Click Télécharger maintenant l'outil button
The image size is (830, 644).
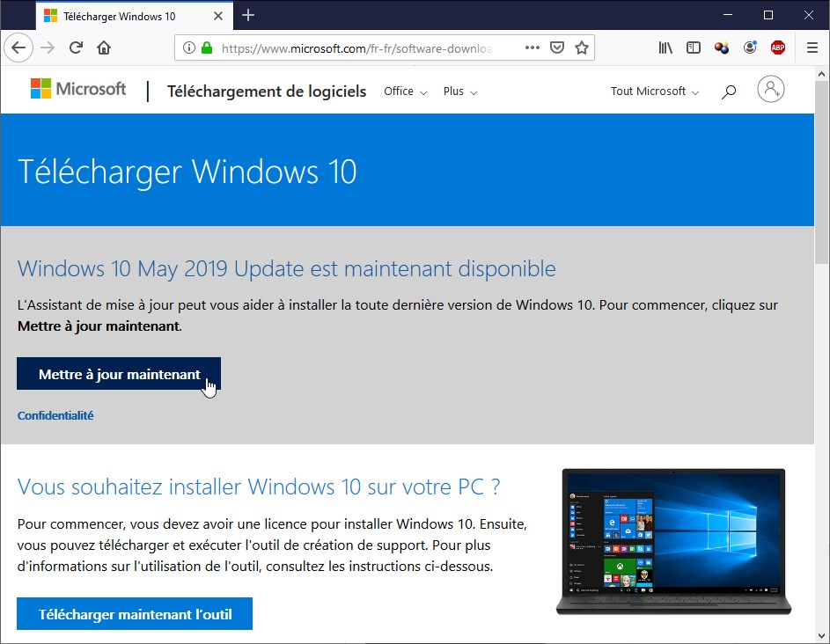coord(135,614)
